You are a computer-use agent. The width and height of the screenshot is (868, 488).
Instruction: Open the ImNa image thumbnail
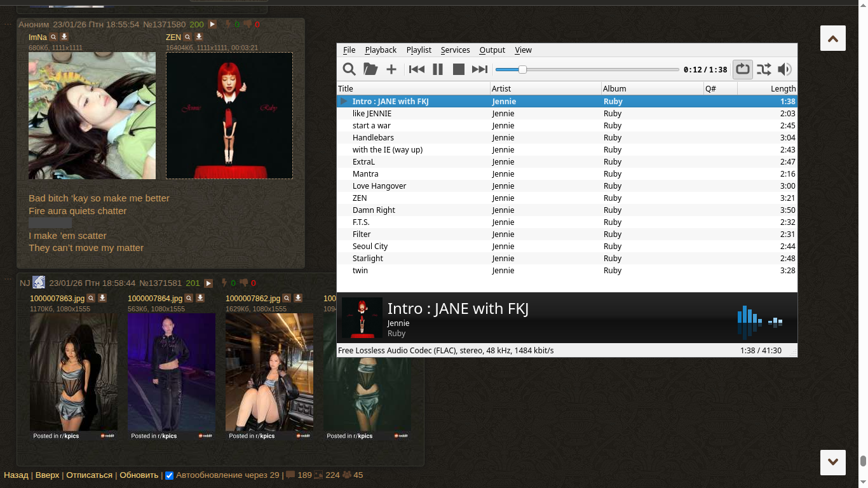click(92, 116)
